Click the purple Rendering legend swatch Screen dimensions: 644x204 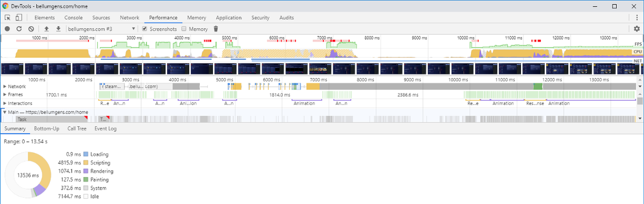pyautogui.click(x=86, y=171)
